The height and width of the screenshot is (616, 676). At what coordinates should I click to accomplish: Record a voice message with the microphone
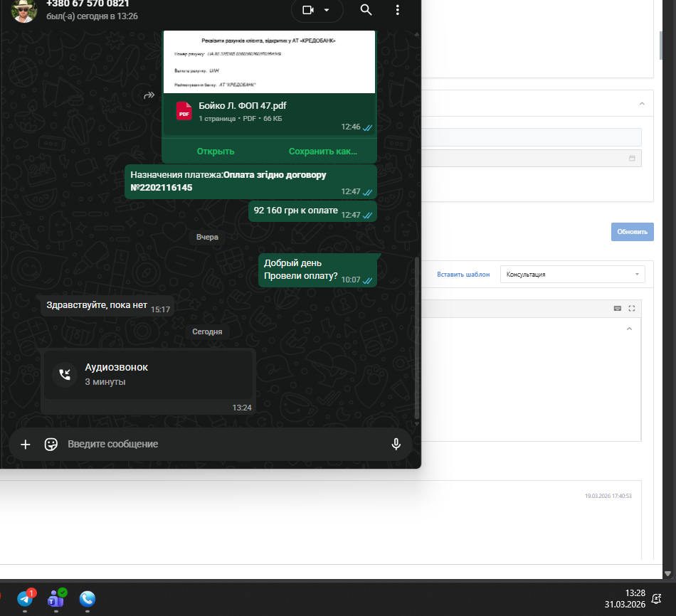click(x=396, y=444)
